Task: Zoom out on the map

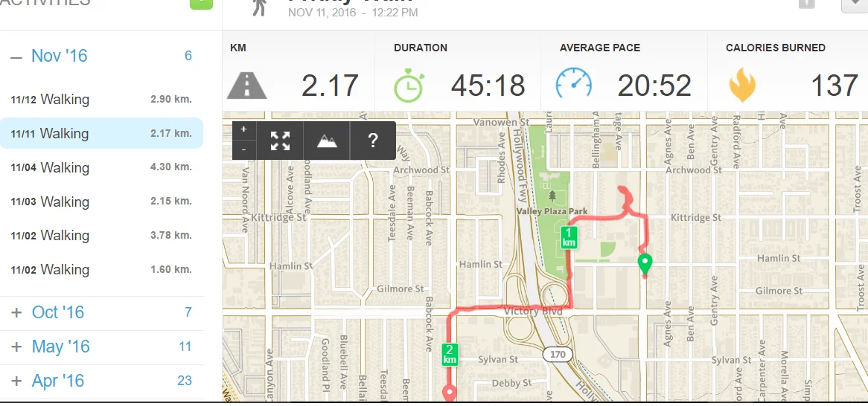Action: coord(243,149)
